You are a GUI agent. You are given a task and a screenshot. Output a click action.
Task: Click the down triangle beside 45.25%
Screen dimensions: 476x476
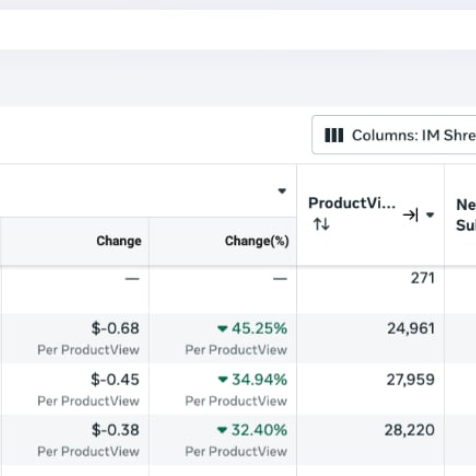coord(223,328)
